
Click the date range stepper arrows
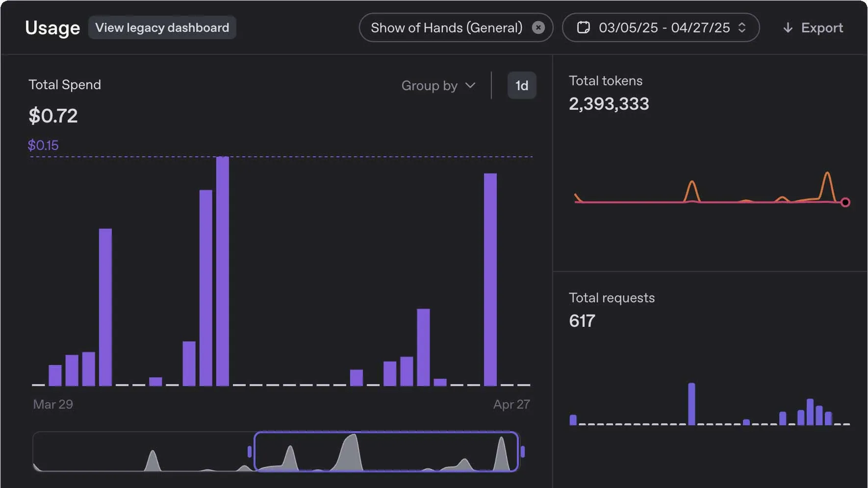(x=742, y=28)
